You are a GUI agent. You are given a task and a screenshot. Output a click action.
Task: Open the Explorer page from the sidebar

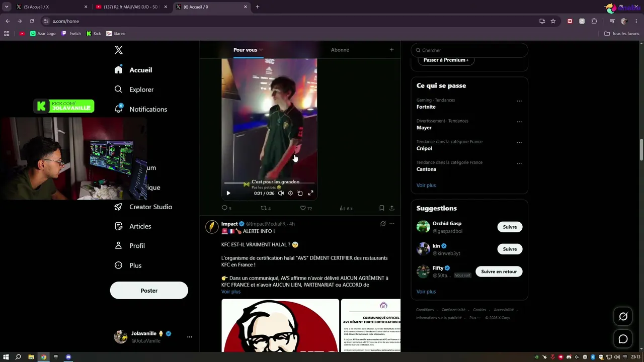(x=134, y=89)
